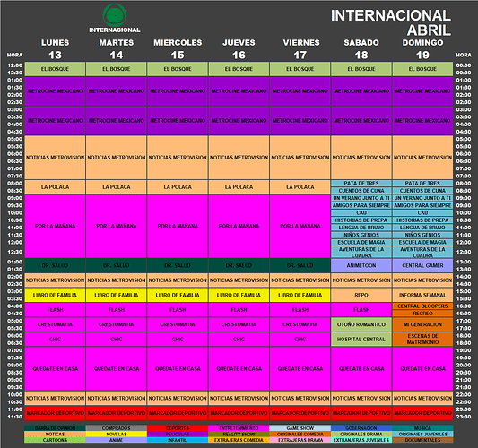Open Saturday's LENGUA DE BRUJO cell
This screenshot has width=478, height=448.
pos(361,228)
